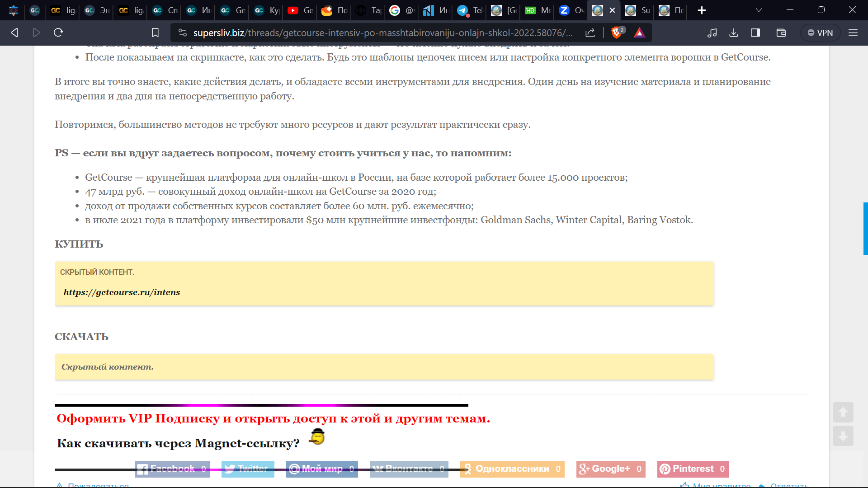The image size is (868, 488).
Task: Share the thread on Одноклассники
Action: (512, 469)
